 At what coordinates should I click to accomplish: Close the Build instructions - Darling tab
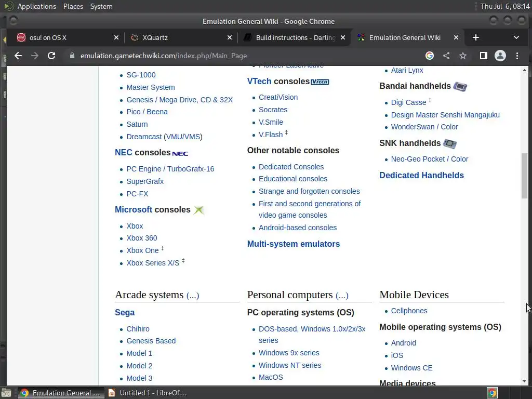[x=343, y=37]
